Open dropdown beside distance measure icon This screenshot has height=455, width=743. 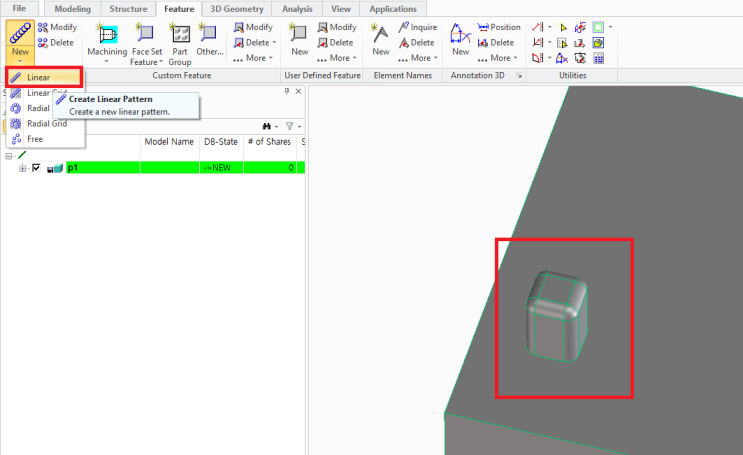click(550, 27)
